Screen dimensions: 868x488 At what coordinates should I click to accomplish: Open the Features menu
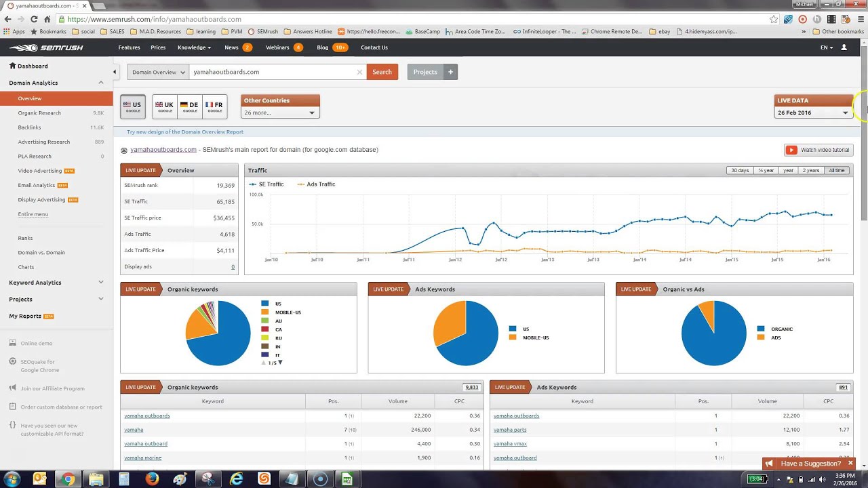[x=129, y=47]
